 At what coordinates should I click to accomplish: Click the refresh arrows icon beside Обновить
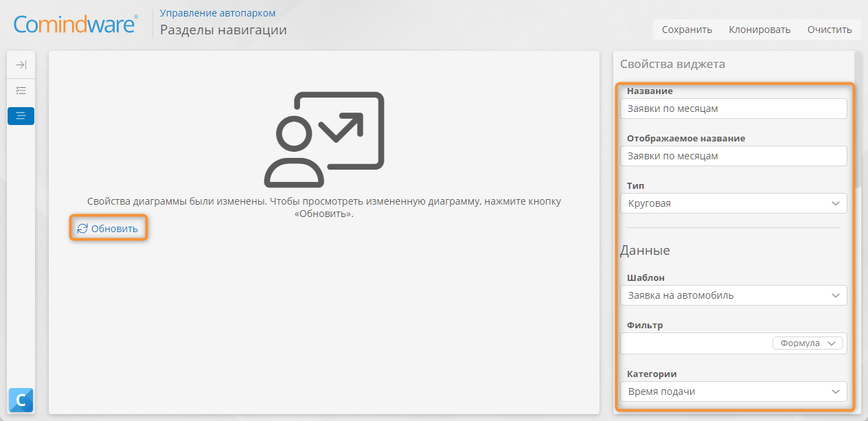[x=82, y=229]
